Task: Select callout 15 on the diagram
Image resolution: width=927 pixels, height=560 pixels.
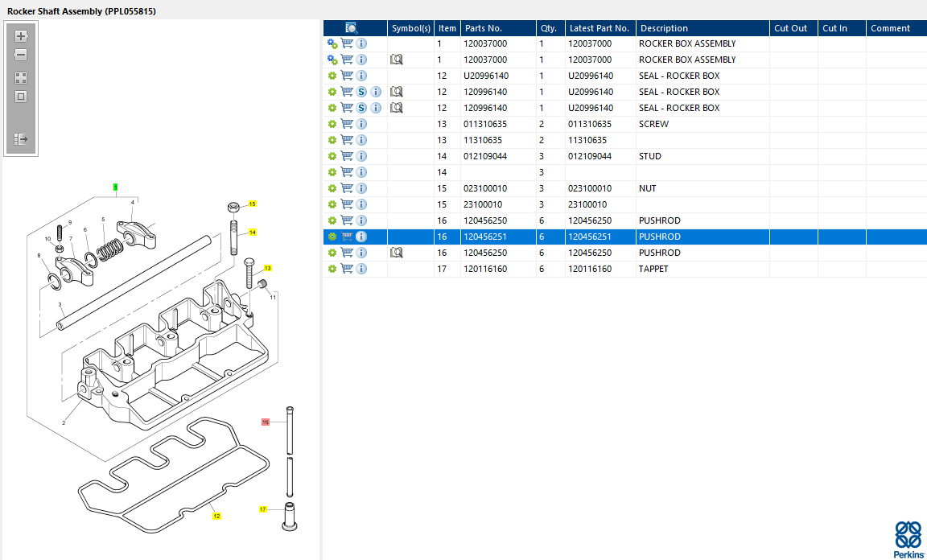Action: 252,204
